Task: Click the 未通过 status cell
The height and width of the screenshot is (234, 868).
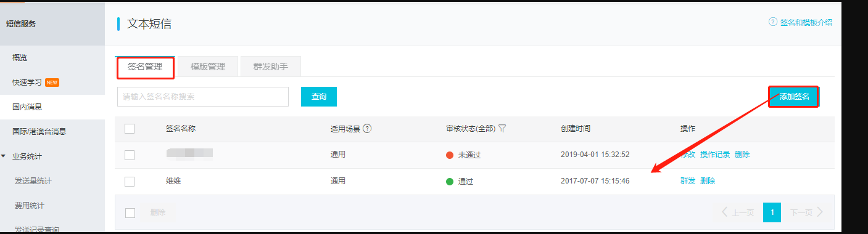Action: pos(463,155)
